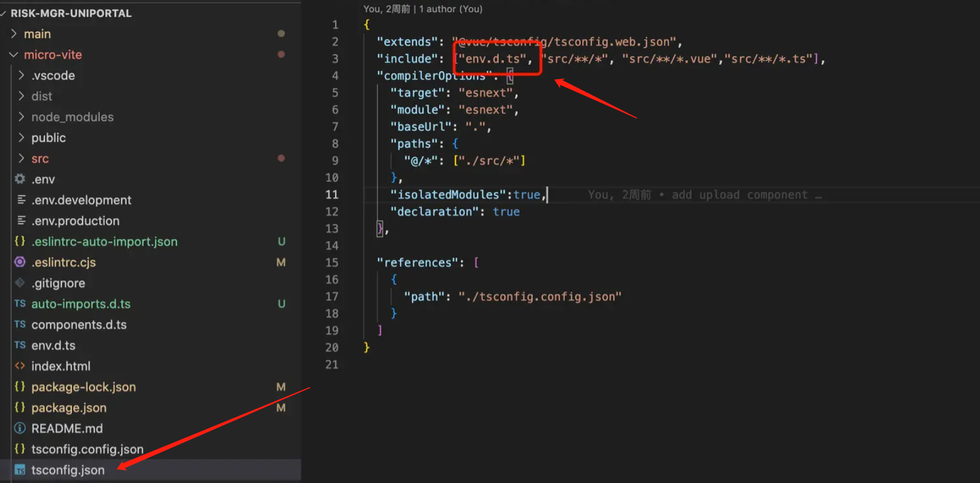
Task: Click braces icon of package-lock.json
Action: (x=20, y=387)
